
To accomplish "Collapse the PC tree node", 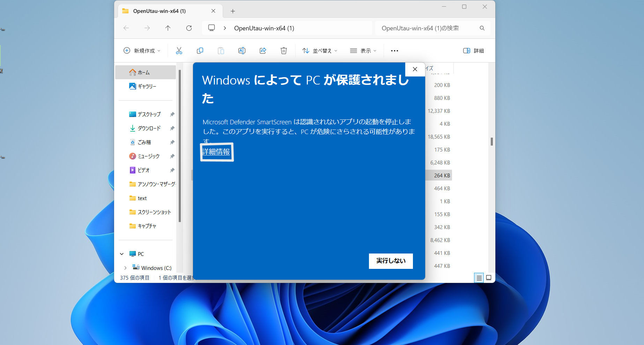I will 122,254.
